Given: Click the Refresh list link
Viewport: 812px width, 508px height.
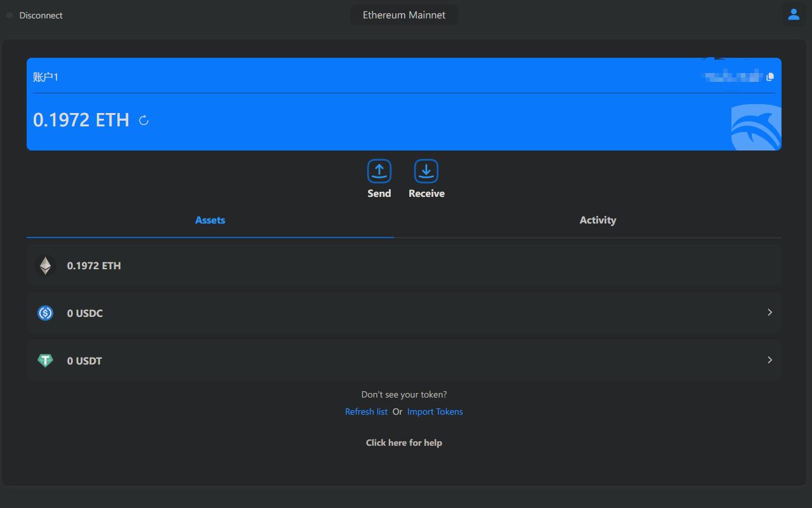Looking at the screenshot, I should tap(366, 411).
